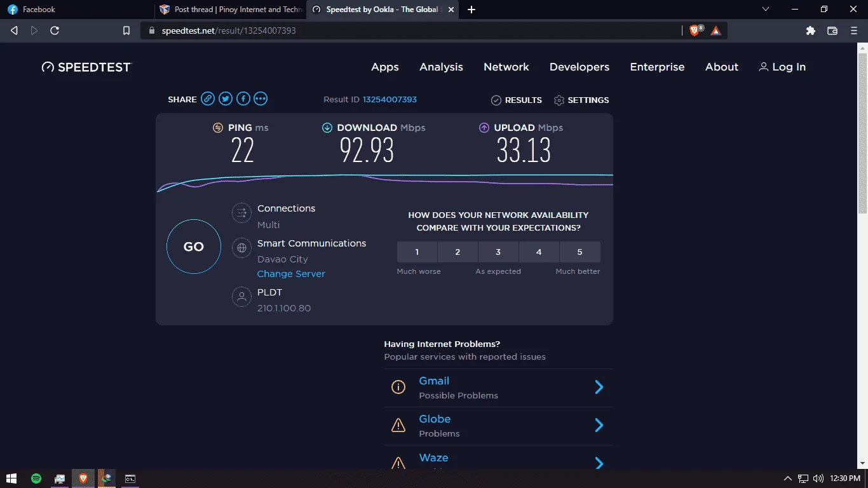Viewport: 868px width, 488px height.
Task: Close the Speedtest by Ookla tab
Action: [452, 10]
